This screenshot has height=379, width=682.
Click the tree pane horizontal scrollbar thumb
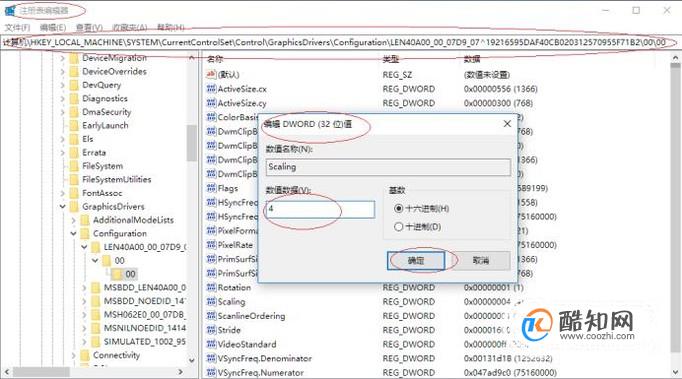pyautogui.click(x=41, y=372)
